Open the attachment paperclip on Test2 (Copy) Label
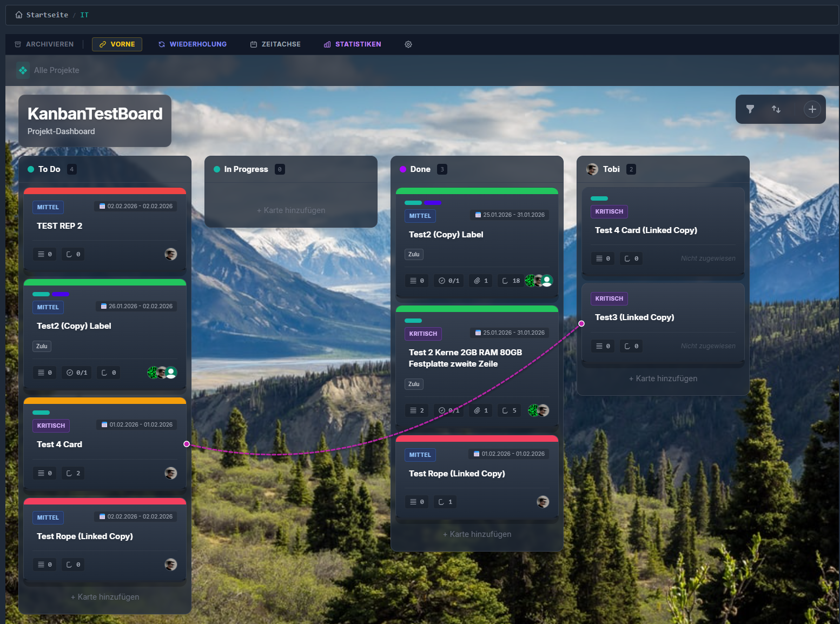The image size is (840, 624). click(480, 280)
